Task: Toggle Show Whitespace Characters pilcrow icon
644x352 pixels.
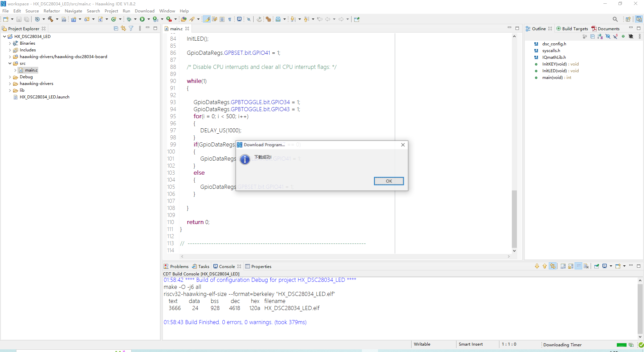Action: tap(230, 19)
